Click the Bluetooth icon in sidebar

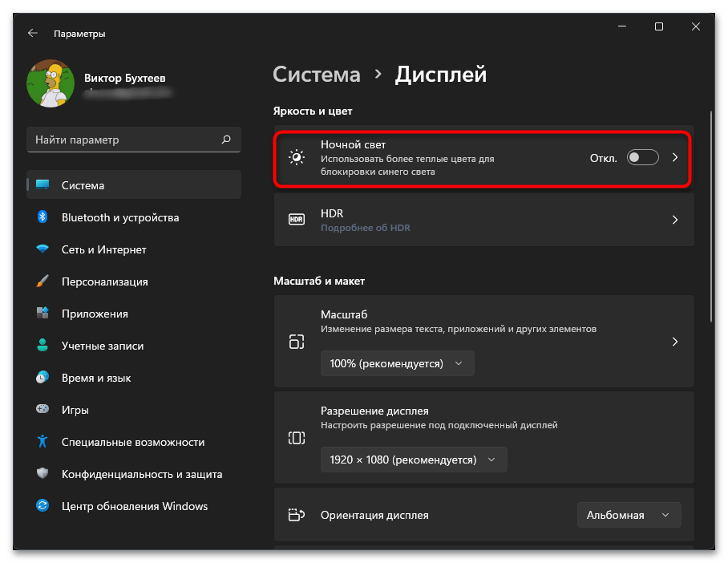(x=42, y=217)
